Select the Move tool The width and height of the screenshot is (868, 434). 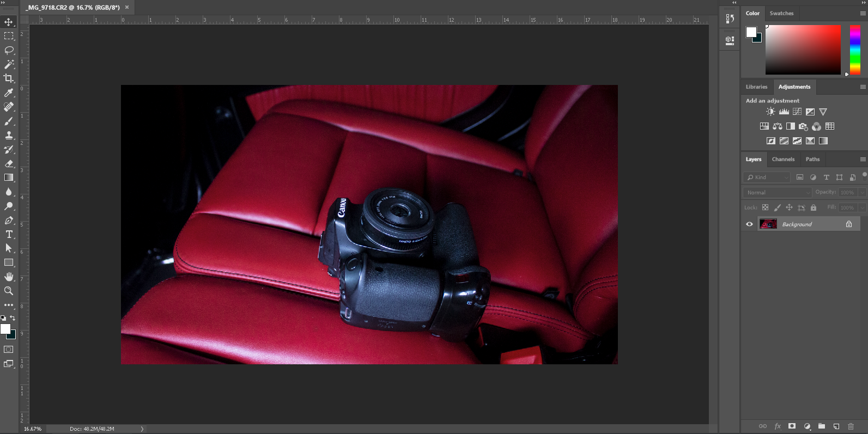(x=9, y=22)
